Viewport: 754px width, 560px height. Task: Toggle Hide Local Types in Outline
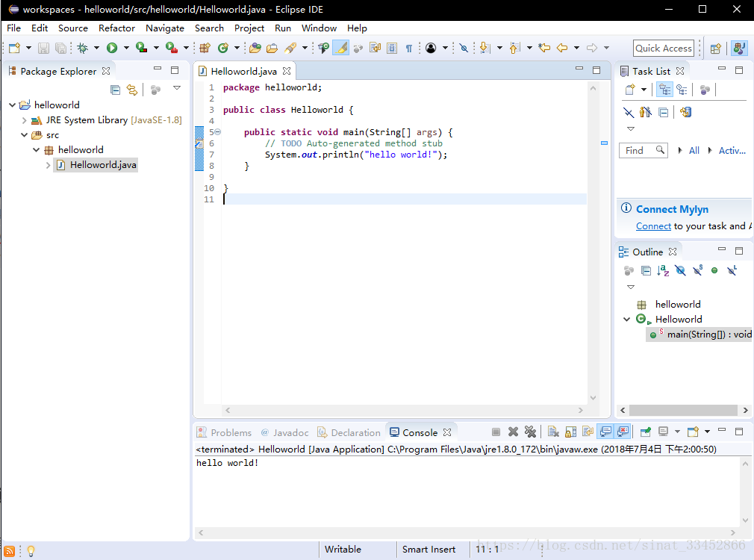[x=732, y=271]
